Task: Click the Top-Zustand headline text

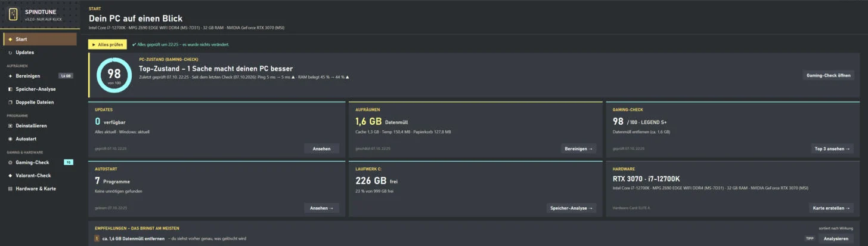Action: (x=216, y=69)
